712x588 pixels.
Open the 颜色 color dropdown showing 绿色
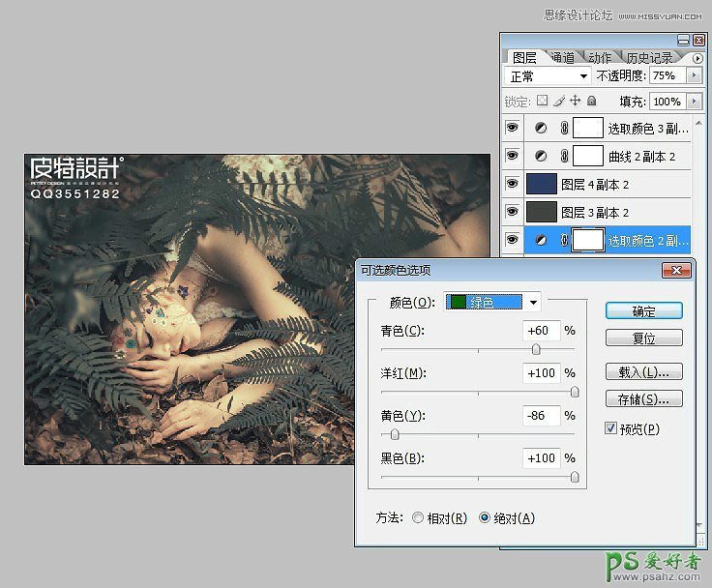[x=532, y=303]
